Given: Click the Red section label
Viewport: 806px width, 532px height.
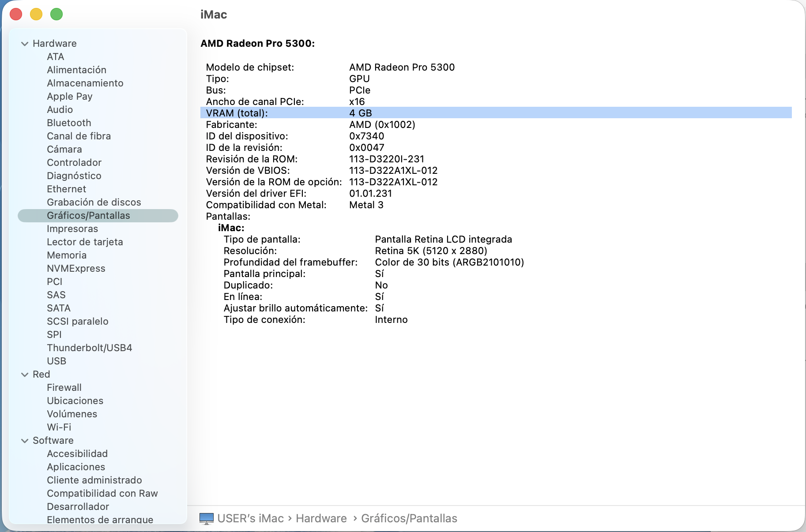Looking at the screenshot, I should pyautogui.click(x=41, y=375).
